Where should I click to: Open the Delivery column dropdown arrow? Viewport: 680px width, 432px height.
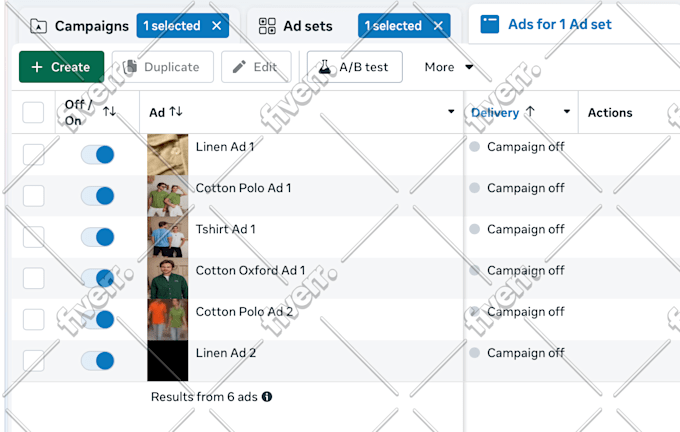(x=566, y=111)
